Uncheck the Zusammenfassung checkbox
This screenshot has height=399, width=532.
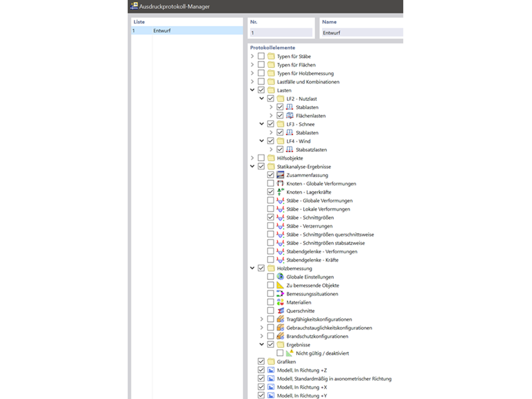(x=270, y=175)
